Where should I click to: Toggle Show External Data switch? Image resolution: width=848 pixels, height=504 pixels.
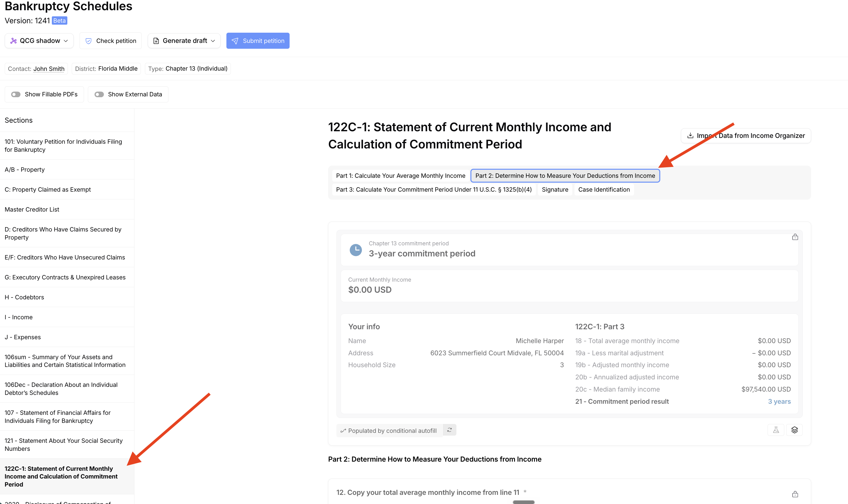(99, 94)
